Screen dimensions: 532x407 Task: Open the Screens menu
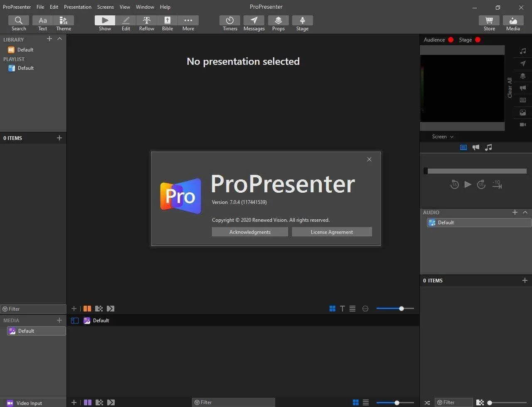coord(106,7)
